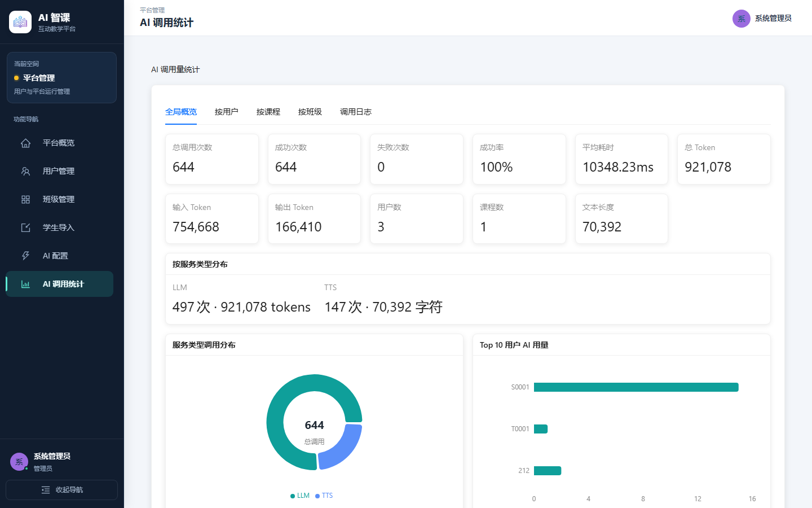Click the top-right 系 user avatar
Viewport: 812px width, 508px height.
click(741, 19)
